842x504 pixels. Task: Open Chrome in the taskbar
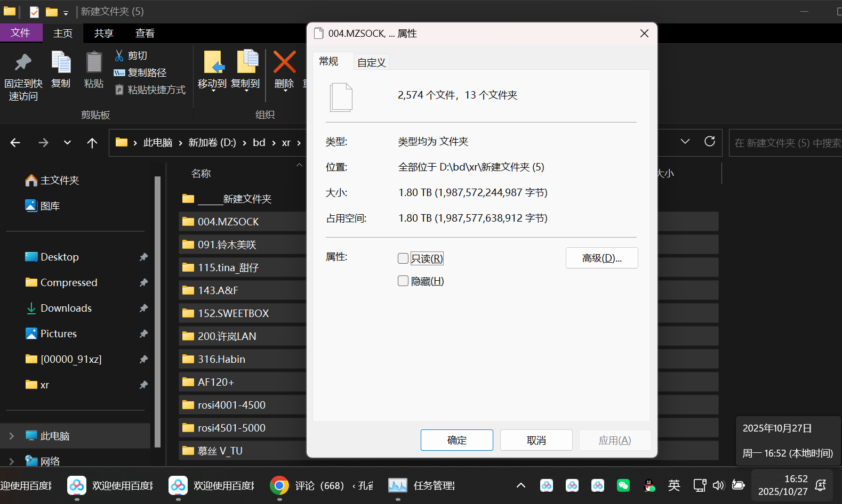point(279,485)
